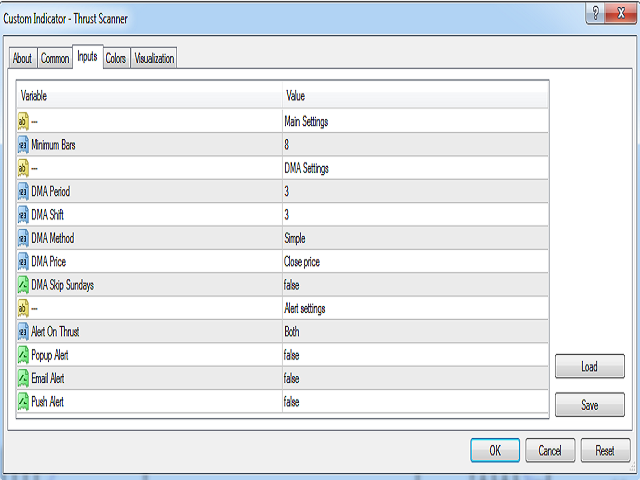Viewport: 640px width, 480px height.
Task: Click the DMA Method variable icon
Action: tap(23, 238)
